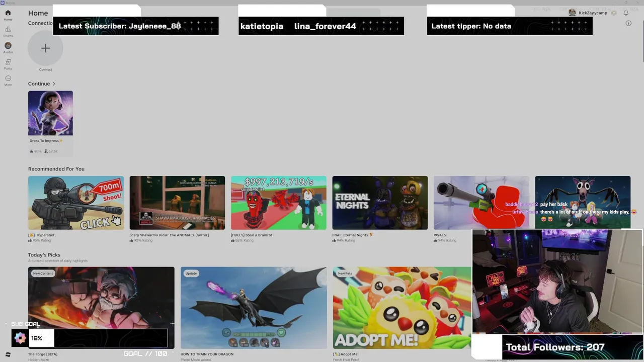Screen dimensions: 644x362
Task: Click the FNAF: Eternal Nights title
Action: 352,235
